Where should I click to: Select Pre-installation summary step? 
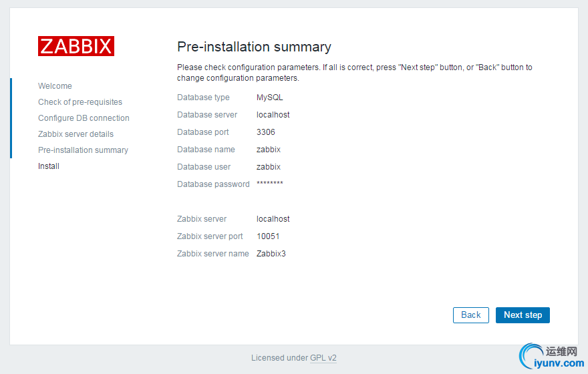[83, 150]
